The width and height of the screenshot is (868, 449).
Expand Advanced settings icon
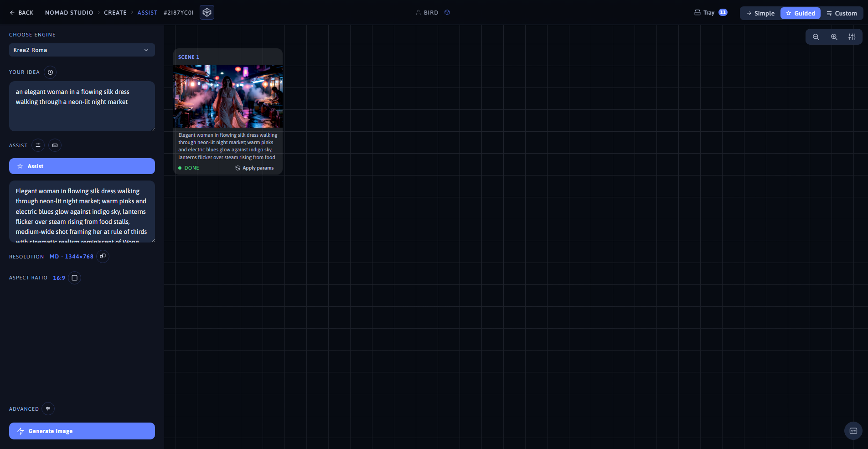coord(48,409)
